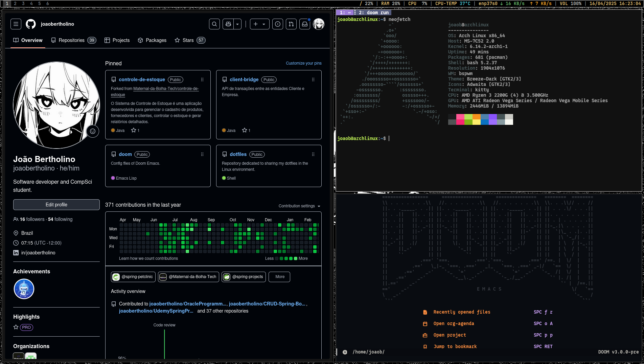The width and height of the screenshot is (644, 364).
Task: Open the GitHub global navigation hamburger menu
Action: (x=16, y=24)
